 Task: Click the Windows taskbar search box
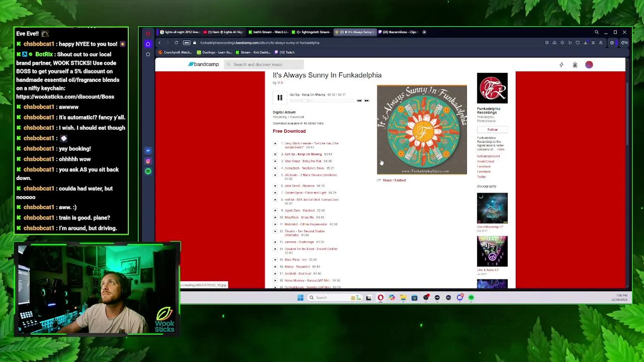pos(334,298)
